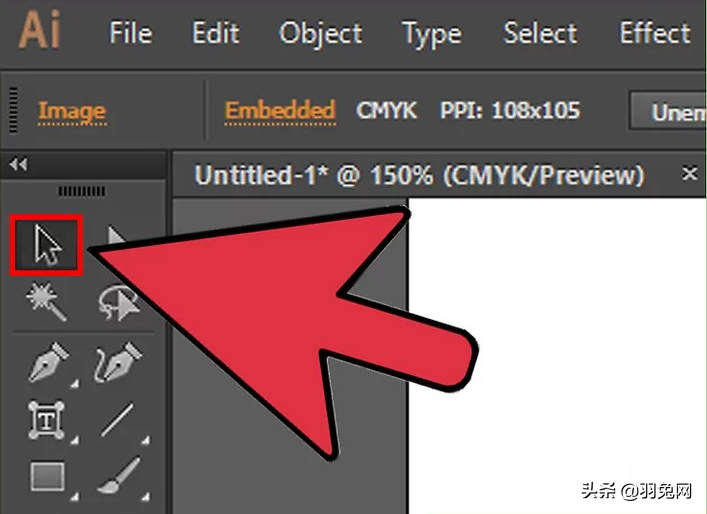The height and width of the screenshot is (514, 707).
Task: Click the Unembed button
Action: pos(668,111)
